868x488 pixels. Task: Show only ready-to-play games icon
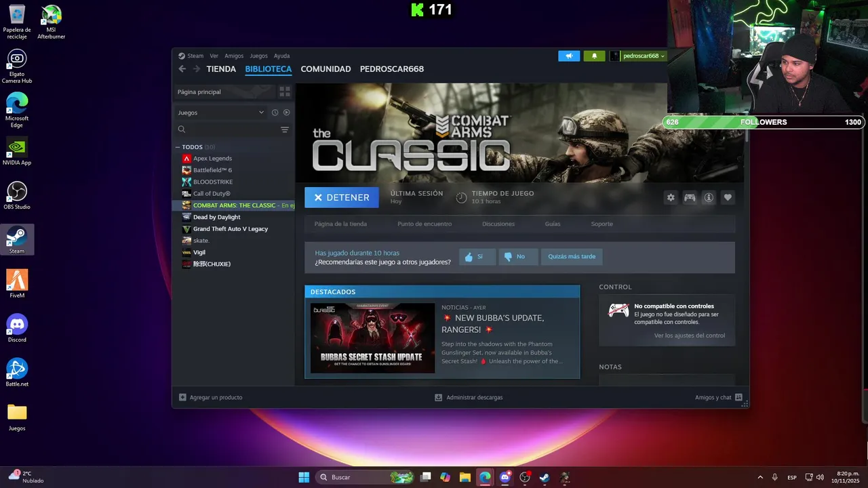tap(286, 113)
